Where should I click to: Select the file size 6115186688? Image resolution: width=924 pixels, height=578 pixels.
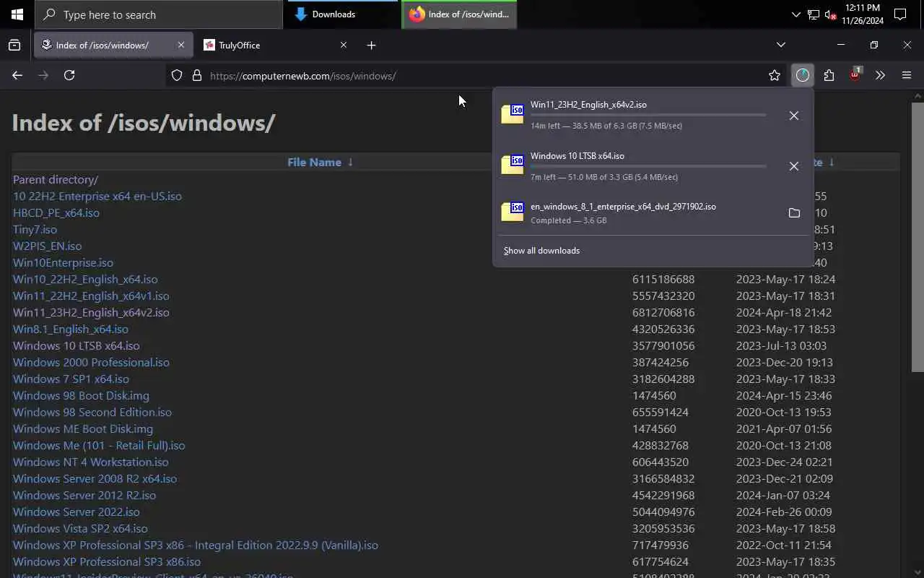[663, 279]
